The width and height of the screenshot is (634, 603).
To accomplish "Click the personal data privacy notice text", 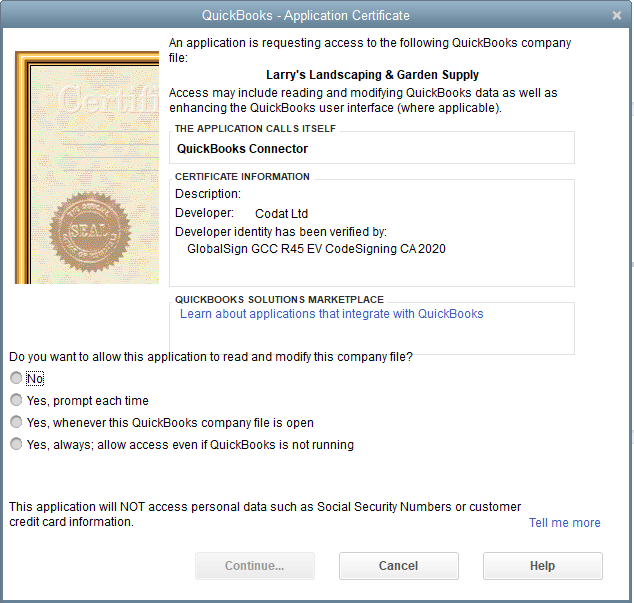I will click(265, 514).
